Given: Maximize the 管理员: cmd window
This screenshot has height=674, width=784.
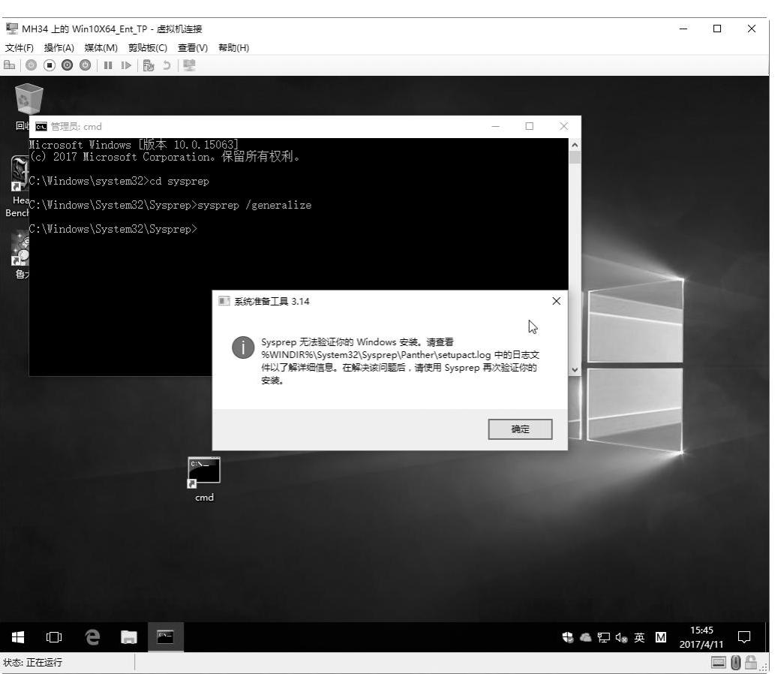Looking at the screenshot, I should (x=530, y=126).
